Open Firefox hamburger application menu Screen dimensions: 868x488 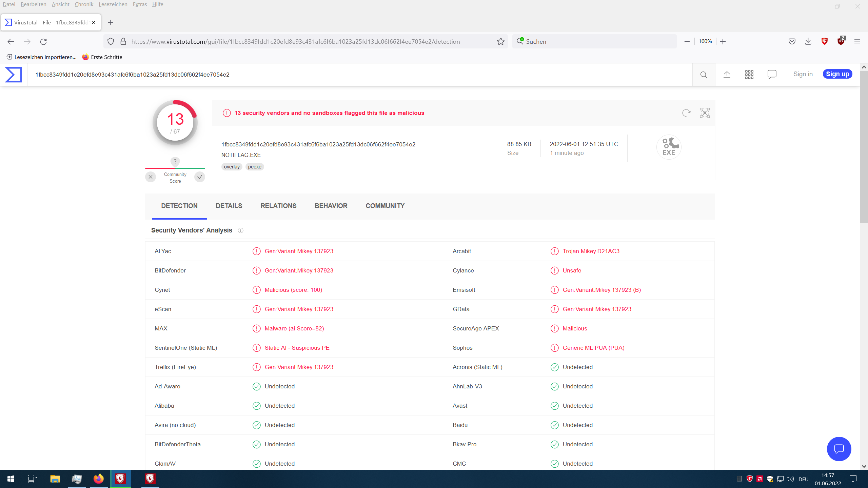pyautogui.click(x=857, y=41)
